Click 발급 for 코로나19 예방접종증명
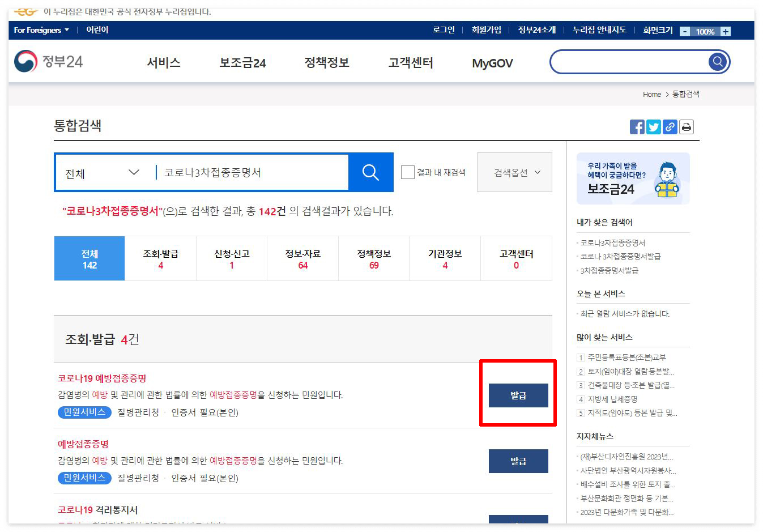 [x=518, y=395]
